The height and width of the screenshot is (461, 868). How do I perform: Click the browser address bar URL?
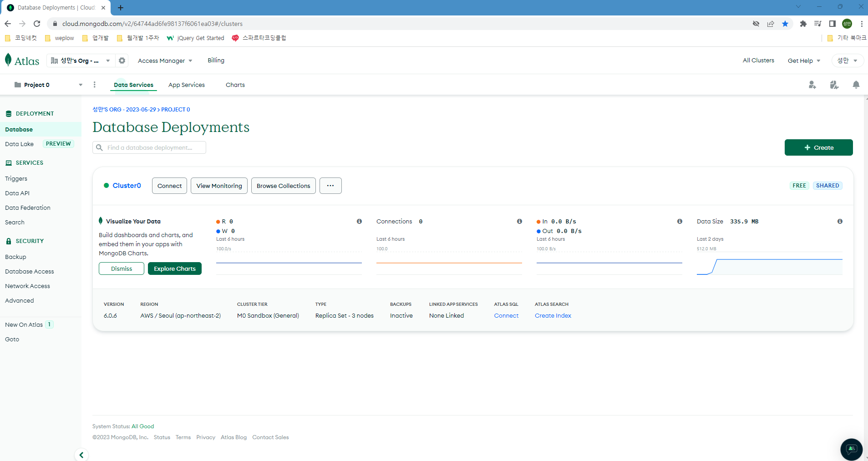click(152, 24)
